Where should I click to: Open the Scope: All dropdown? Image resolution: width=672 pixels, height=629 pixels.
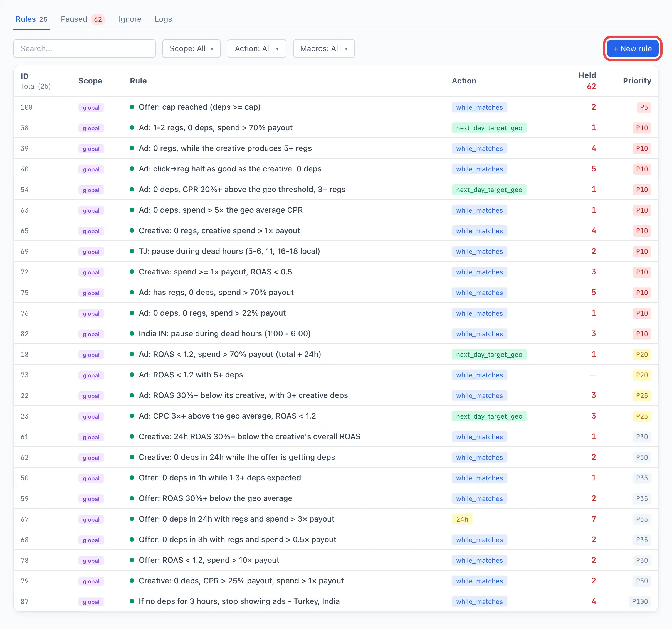point(191,48)
